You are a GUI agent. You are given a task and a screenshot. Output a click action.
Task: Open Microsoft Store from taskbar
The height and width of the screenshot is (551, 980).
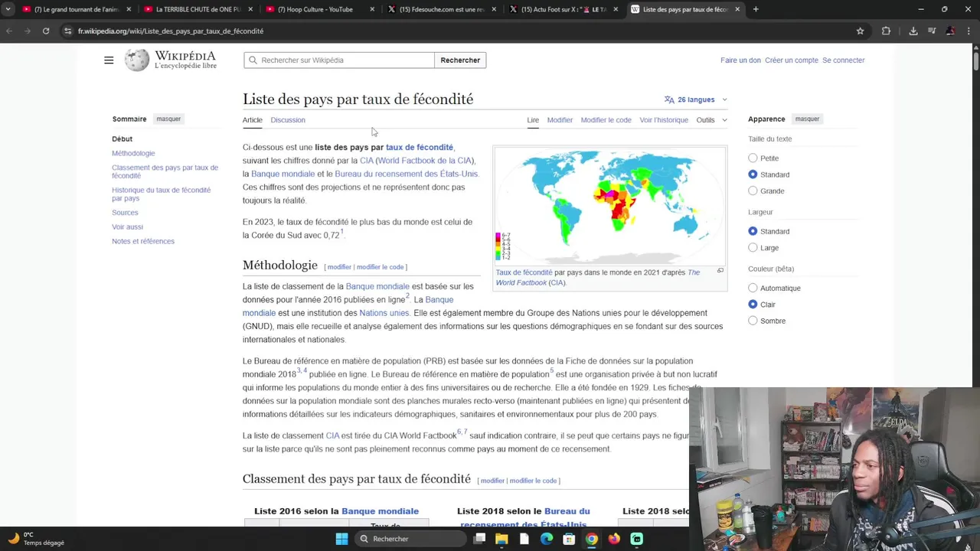click(x=569, y=539)
